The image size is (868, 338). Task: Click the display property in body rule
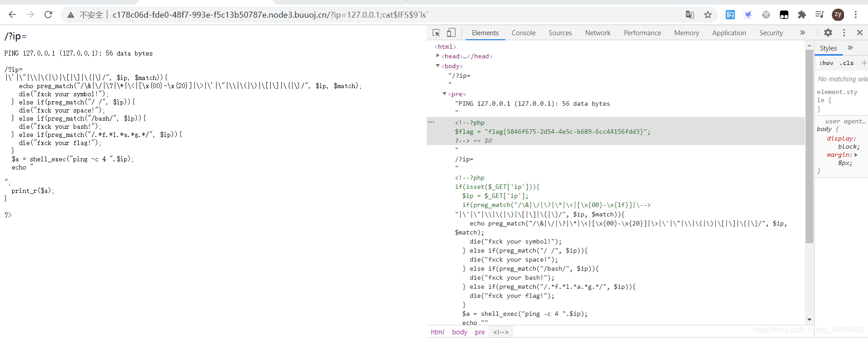coord(841,138)
